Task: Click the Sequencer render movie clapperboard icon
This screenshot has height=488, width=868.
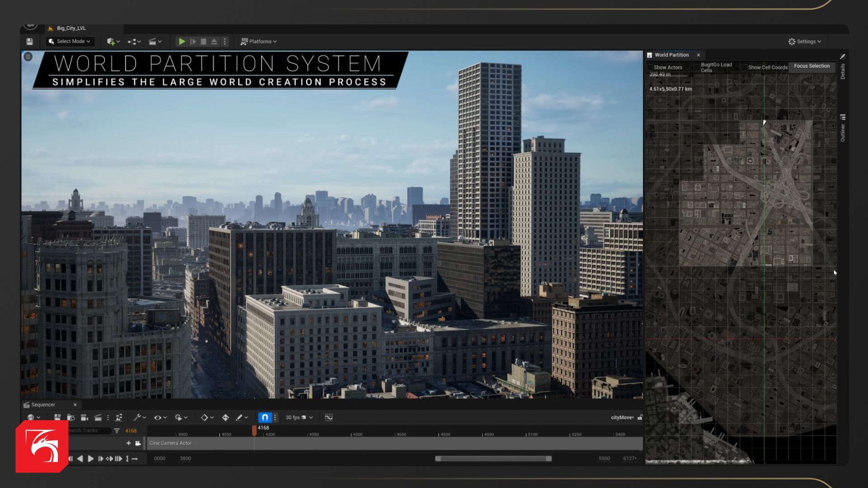Action: tap(98, 418)
